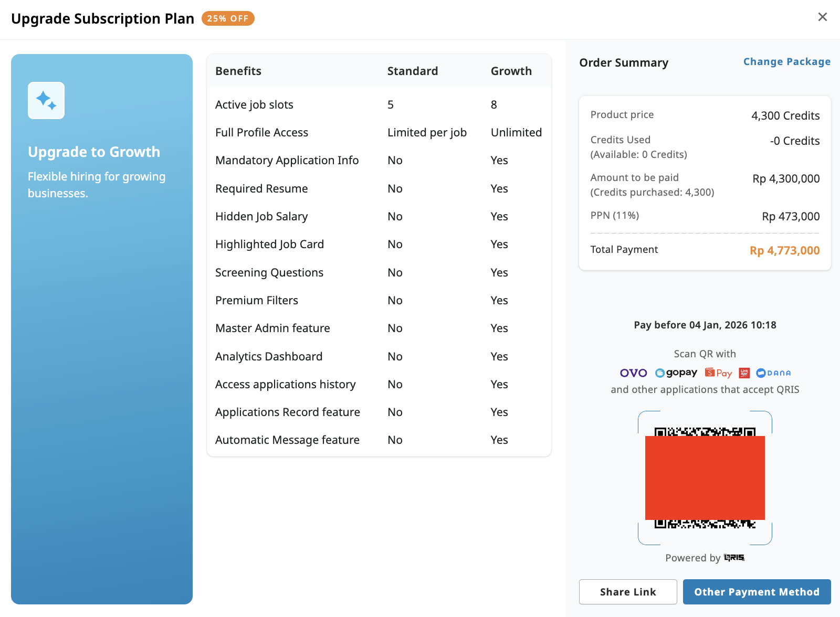This screenshot has width=840, height=617.
Task: Select the Standard column header
Action: pyautogui.click(x=413, y=71)
